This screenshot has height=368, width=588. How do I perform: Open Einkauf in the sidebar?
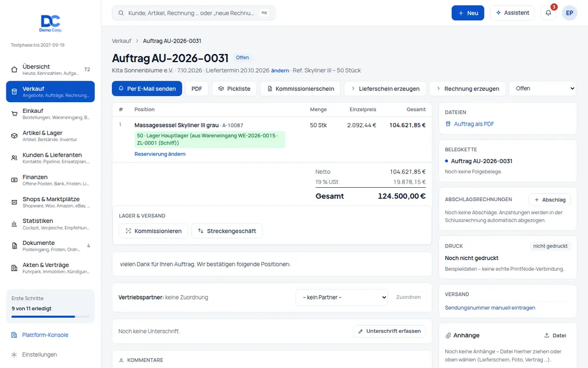(50, 114)
